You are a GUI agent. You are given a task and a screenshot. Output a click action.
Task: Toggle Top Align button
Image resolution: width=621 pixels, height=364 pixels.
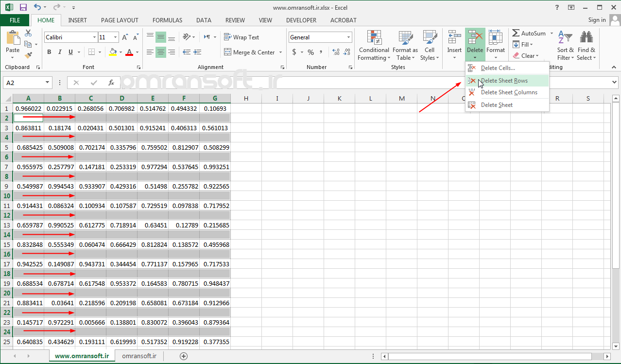click(x=150, y=37)
